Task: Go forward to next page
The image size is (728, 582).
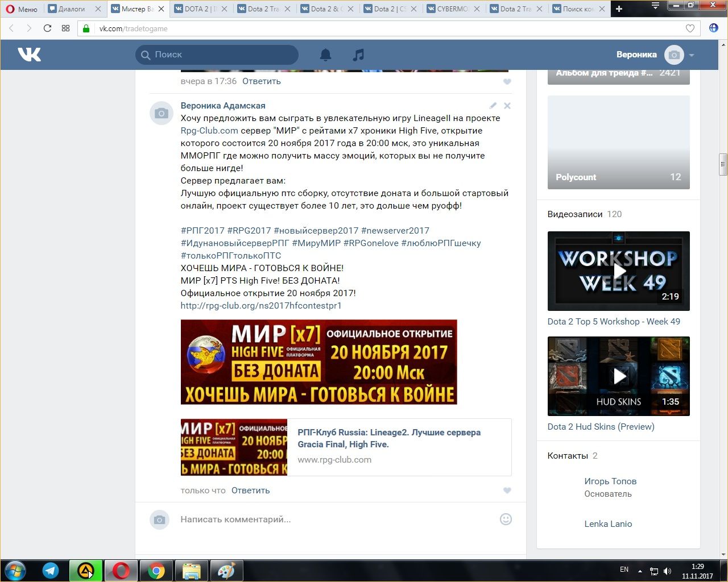Action: pyautogui.click(x=29, y=28)
